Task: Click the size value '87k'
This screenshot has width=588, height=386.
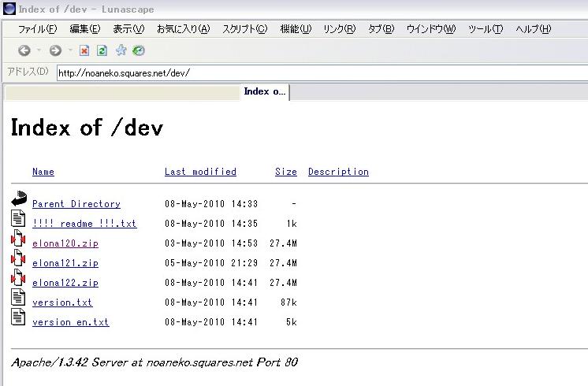Action: [288, 302]
